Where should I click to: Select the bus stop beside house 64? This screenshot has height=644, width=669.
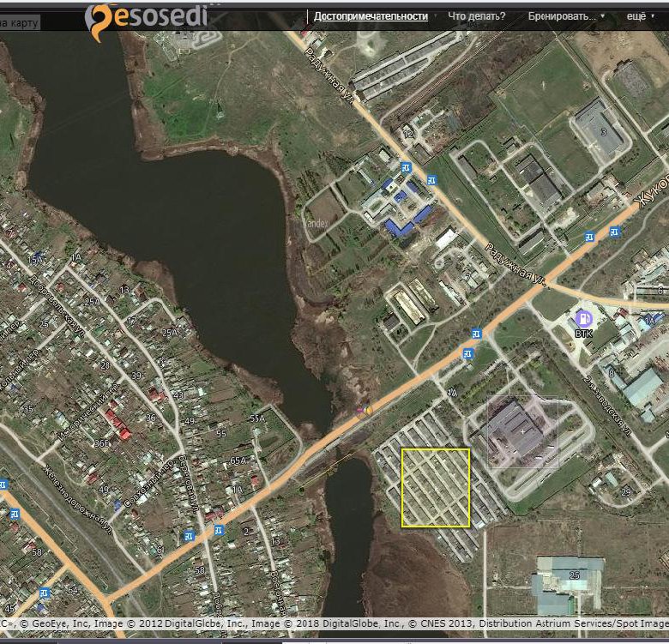(44, 591)
